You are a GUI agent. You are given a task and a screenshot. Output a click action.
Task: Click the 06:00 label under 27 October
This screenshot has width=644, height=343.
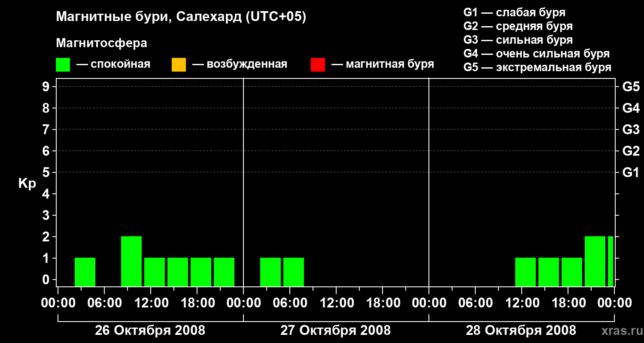(x=289, y=303)
